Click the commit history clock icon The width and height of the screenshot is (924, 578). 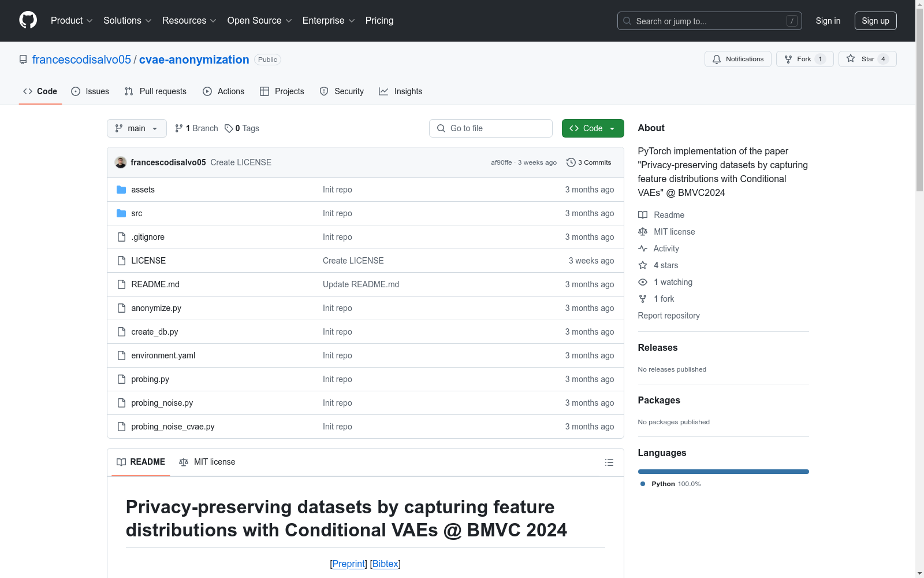tap(571, 162)
